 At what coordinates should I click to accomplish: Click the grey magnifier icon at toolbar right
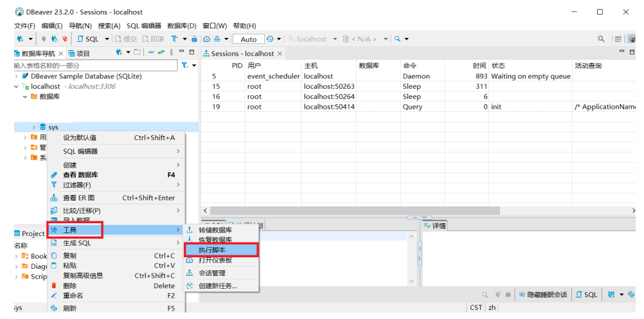[x=601, y=39]
